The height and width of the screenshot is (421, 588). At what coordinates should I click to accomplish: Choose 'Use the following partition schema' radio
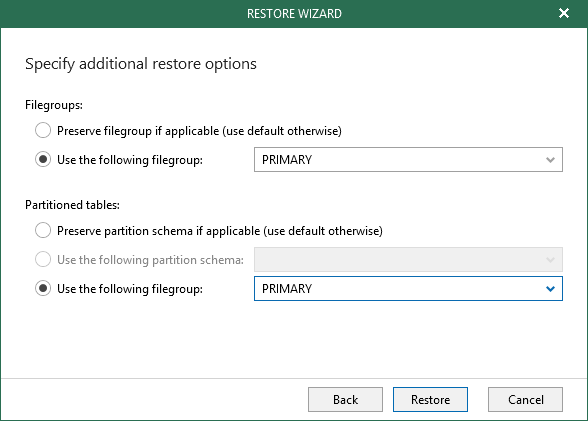coord(43,259)
